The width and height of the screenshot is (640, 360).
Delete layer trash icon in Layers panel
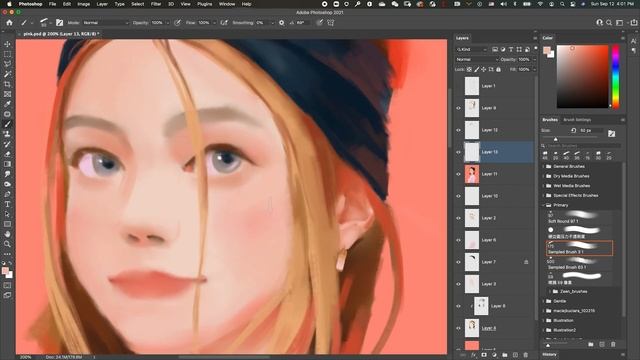click(526, 355)
